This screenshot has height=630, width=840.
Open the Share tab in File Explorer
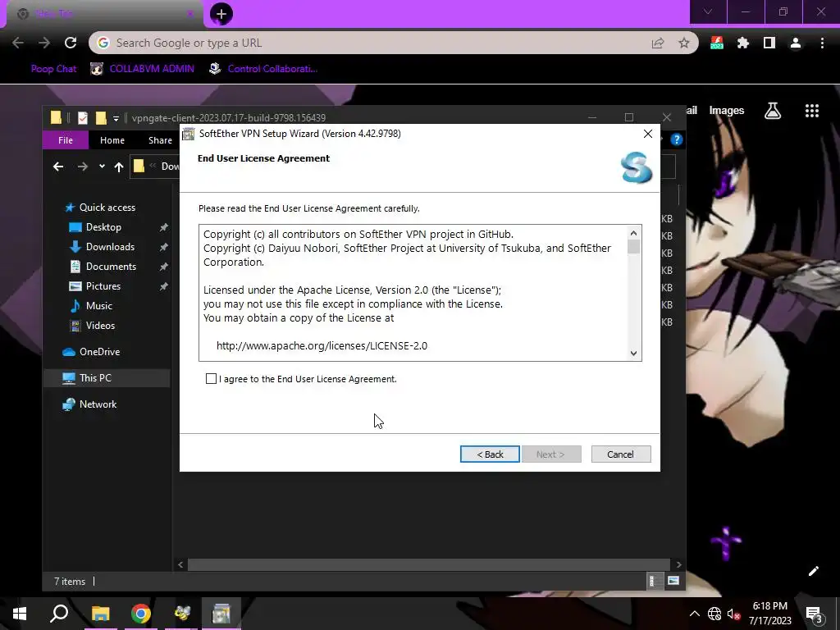160,140
